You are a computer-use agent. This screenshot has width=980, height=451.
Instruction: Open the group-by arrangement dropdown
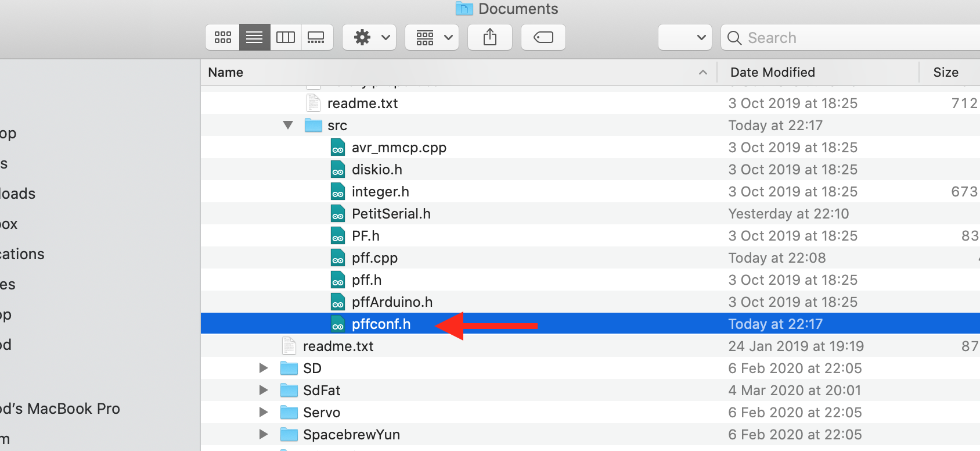pyautogui.click(x=432, y=38)
